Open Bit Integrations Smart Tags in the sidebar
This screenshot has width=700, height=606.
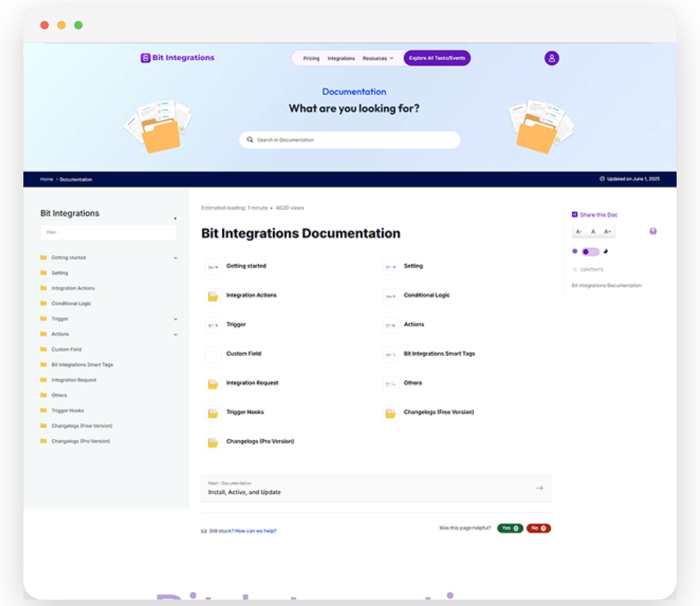[x=82, y=364]
